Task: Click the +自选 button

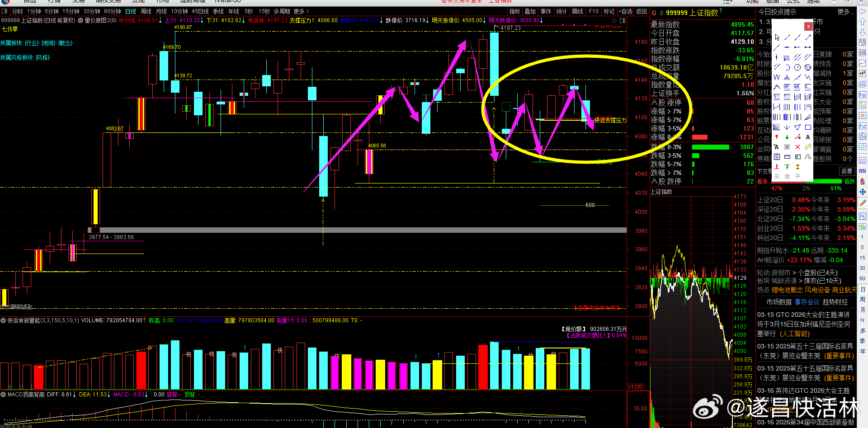Action: pos(625,11)
